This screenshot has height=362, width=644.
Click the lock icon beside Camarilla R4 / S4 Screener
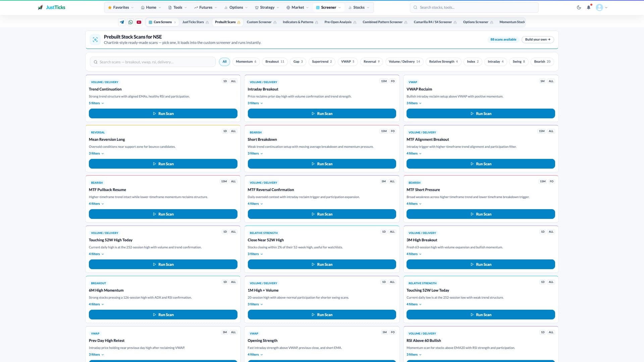[x=455, y=22]
